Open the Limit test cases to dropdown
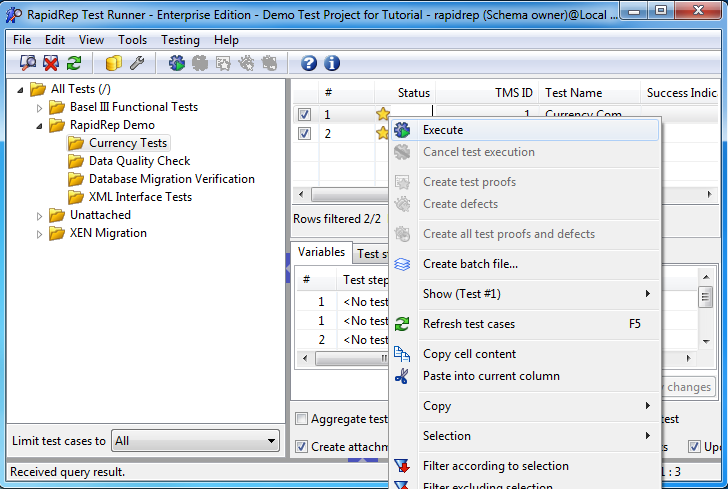Image resolution: width=728 pixels, height=489 pixels. [195, 441]
